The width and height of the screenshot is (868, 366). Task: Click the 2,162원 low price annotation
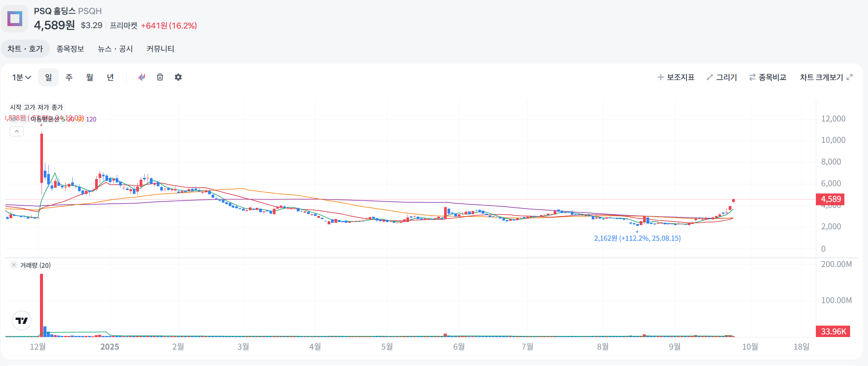click(x=637, y=238)
